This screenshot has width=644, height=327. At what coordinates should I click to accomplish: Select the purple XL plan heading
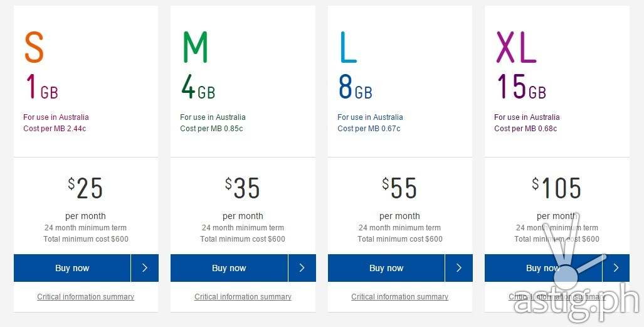tap(516, 47)
